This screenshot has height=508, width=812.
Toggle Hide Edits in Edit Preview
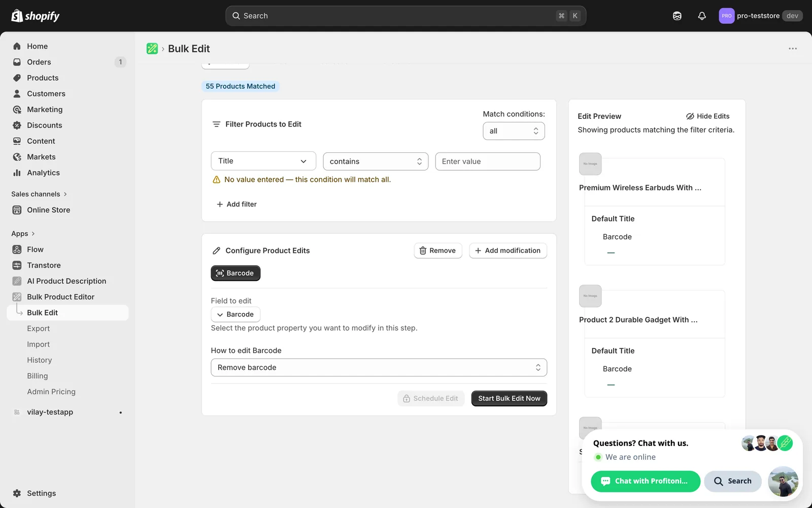click(x=707, y=116)
